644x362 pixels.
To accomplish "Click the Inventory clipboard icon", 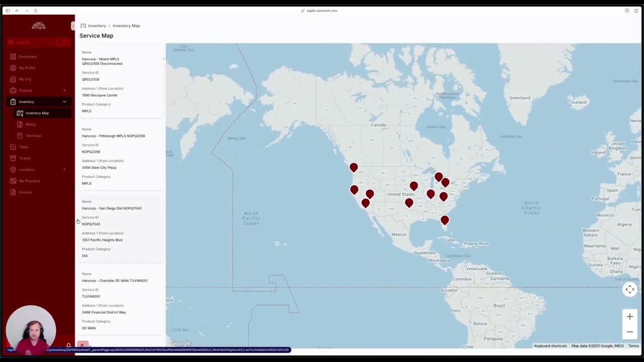I will pyautogui.click(x=13, y=102).
